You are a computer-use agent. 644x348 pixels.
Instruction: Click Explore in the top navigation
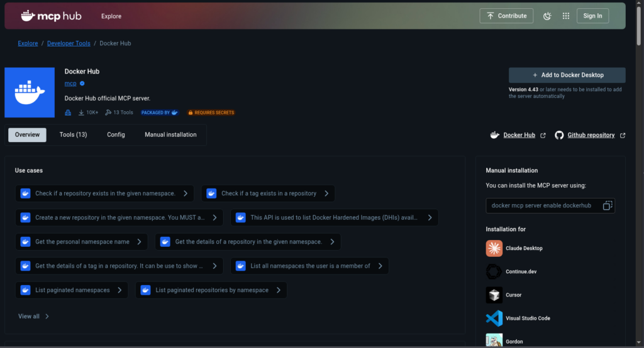click(x=111, y=16)
